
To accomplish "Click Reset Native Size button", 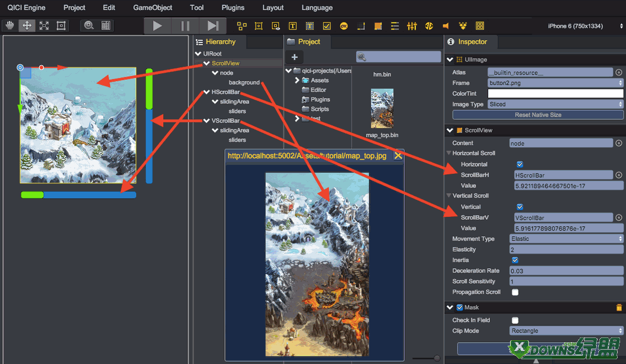I will (x=538, y=115).
